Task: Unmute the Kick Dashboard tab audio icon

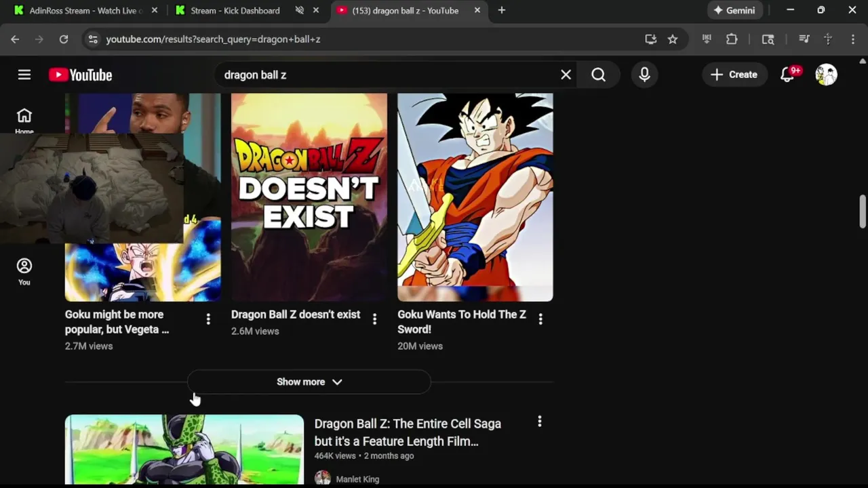Action: tap(299, 10)
